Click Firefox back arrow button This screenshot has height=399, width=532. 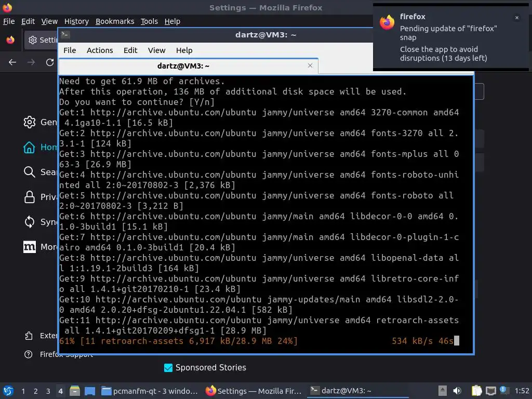(x=12, y=62)
